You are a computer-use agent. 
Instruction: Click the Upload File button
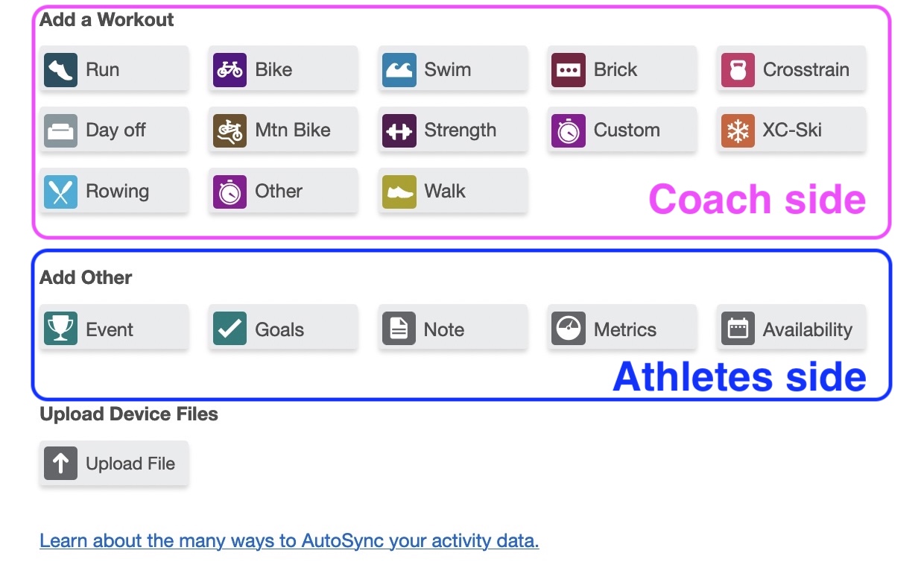[x=114, y=464]
